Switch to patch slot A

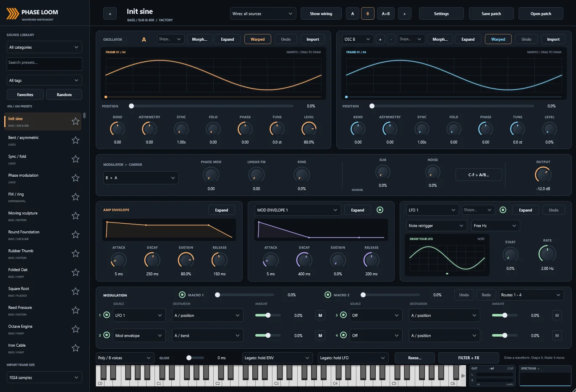point(353,14)
